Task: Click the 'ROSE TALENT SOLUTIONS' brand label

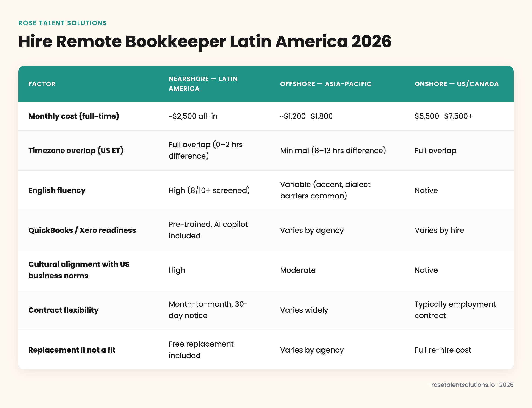Action: 62,23
